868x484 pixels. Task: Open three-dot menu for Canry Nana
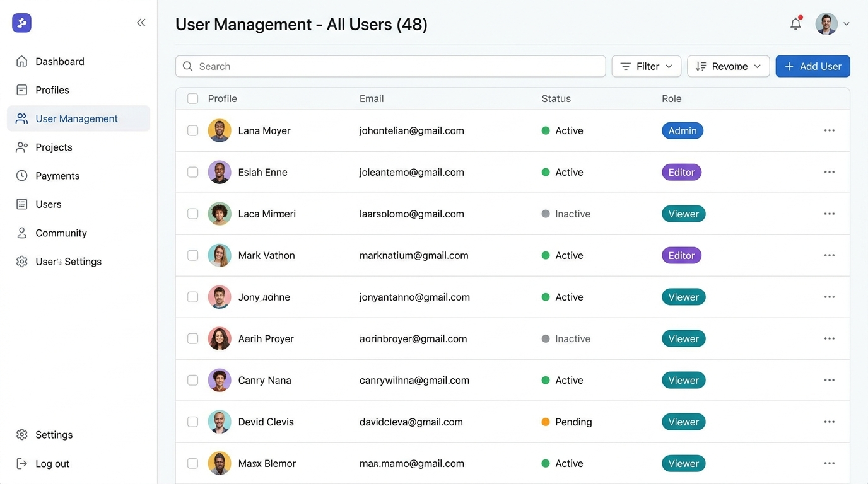click(830, 380)
